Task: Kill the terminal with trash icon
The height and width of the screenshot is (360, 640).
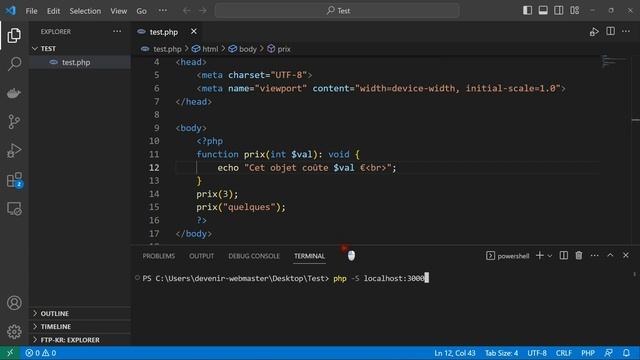Action: point(579,256)
